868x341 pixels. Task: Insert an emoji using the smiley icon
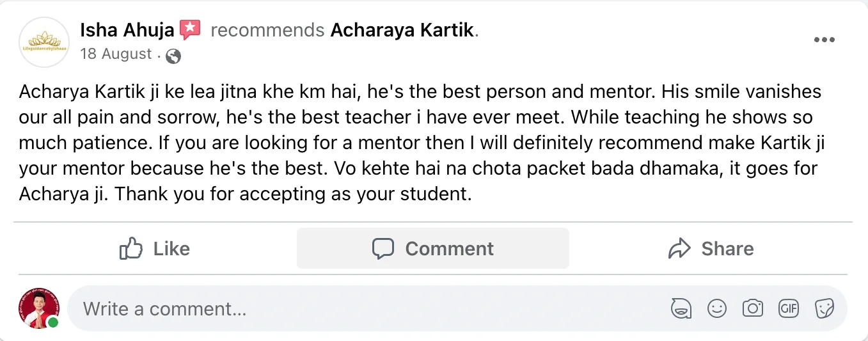pos(717,309)
